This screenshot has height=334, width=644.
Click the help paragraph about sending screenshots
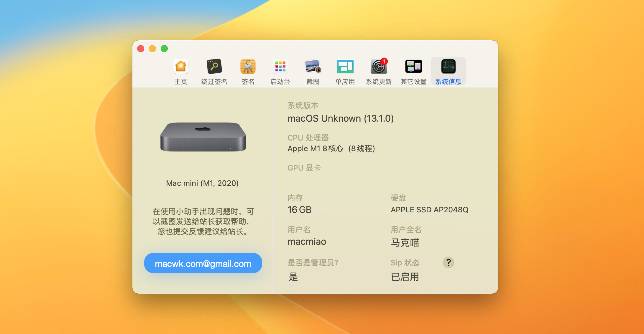tap(203, 221)
